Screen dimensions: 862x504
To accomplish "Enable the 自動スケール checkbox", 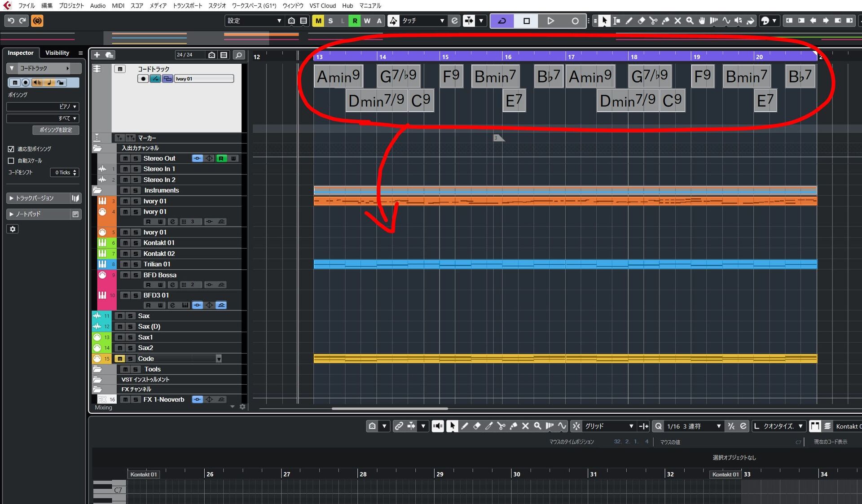I will [11, 161].
